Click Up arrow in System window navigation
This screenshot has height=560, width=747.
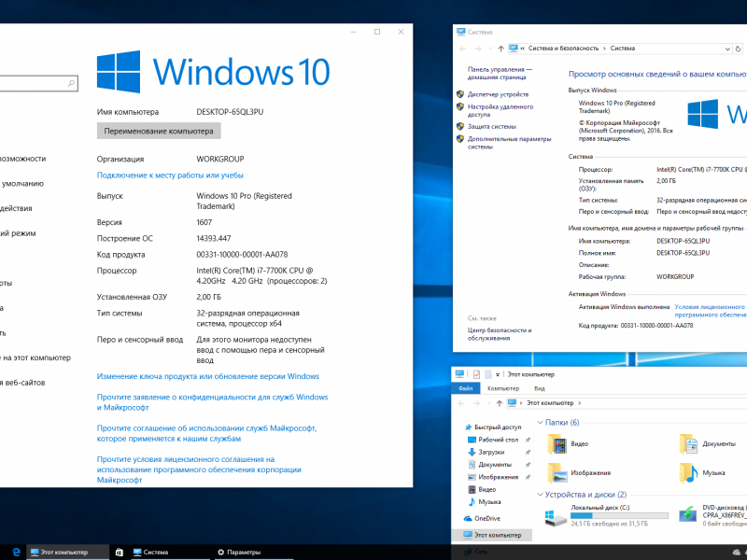click(x=500, y=49)
